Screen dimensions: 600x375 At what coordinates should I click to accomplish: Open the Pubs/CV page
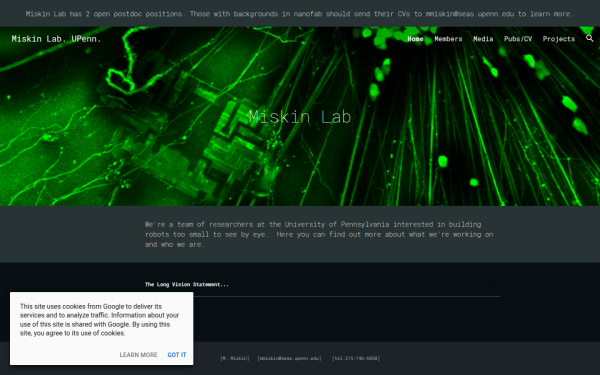518,39
